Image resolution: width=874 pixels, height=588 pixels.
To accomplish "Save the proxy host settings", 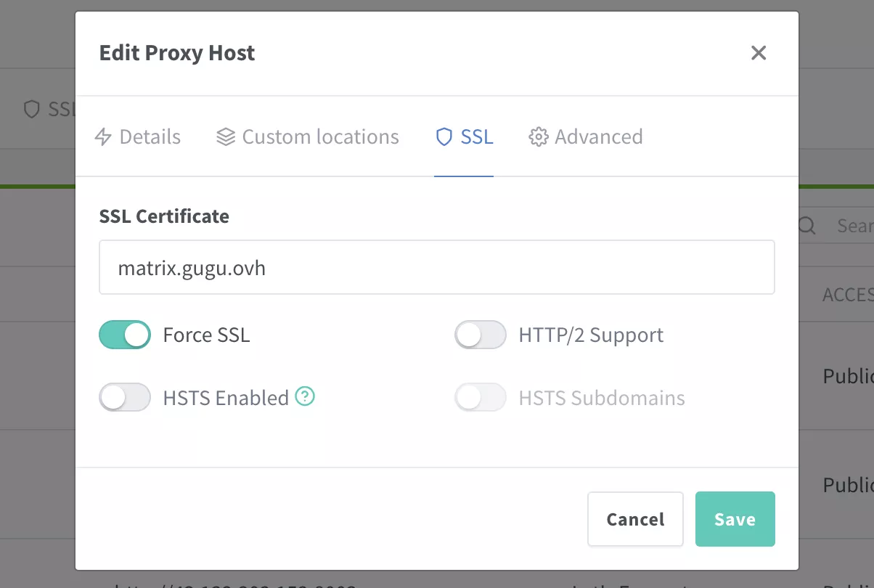I will 735,519.
